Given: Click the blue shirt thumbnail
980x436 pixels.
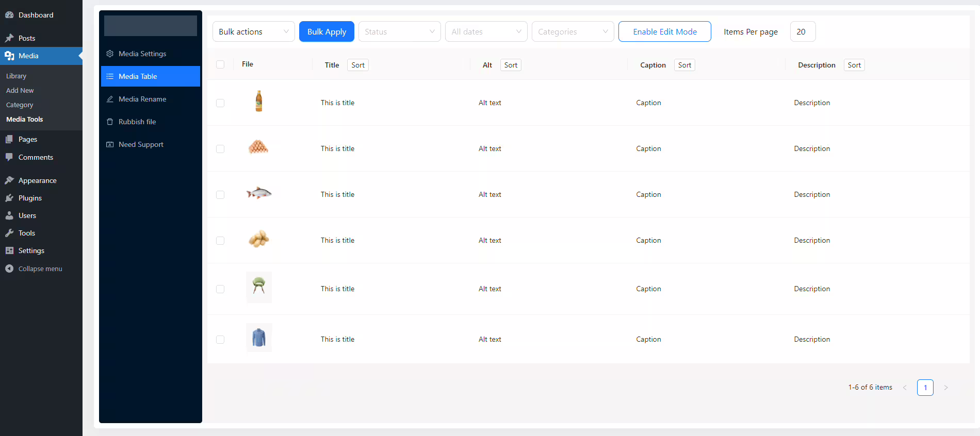Looking at the screenshot, I should coord(259,338).
